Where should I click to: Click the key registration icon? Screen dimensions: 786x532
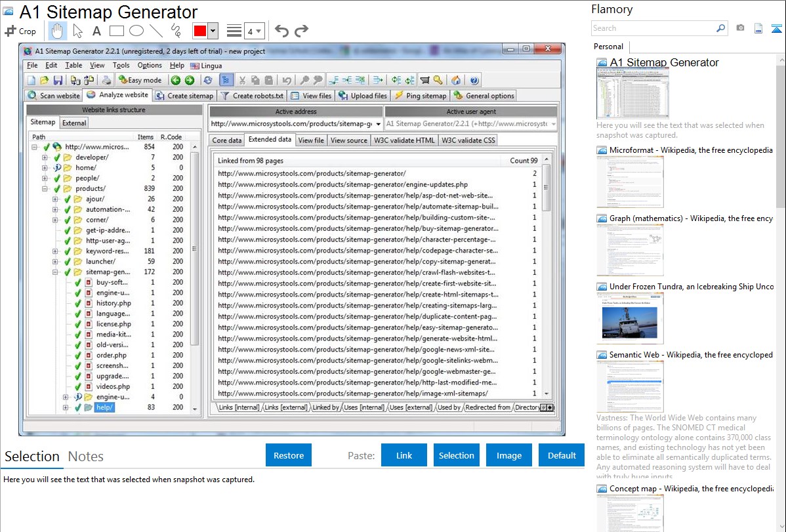(438, 80)
